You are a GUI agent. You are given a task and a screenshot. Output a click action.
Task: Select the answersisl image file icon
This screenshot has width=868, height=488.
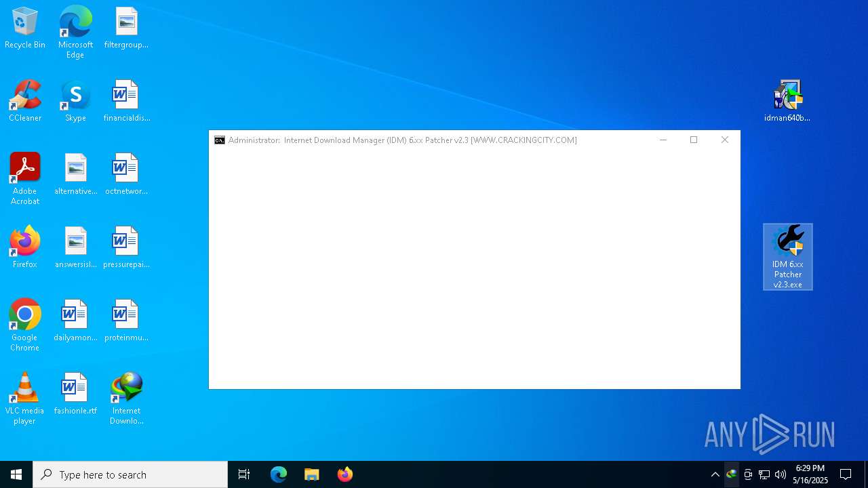75,247
